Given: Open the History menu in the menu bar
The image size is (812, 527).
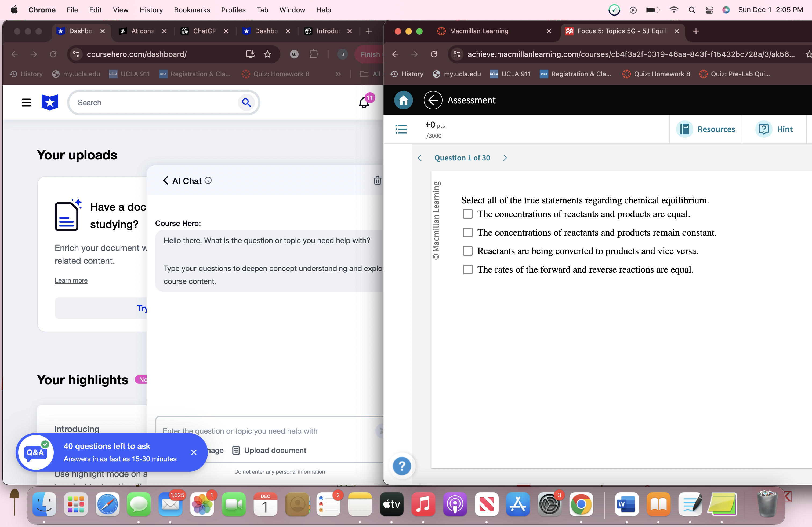Looking at the screenshot, I should (151, 10).
